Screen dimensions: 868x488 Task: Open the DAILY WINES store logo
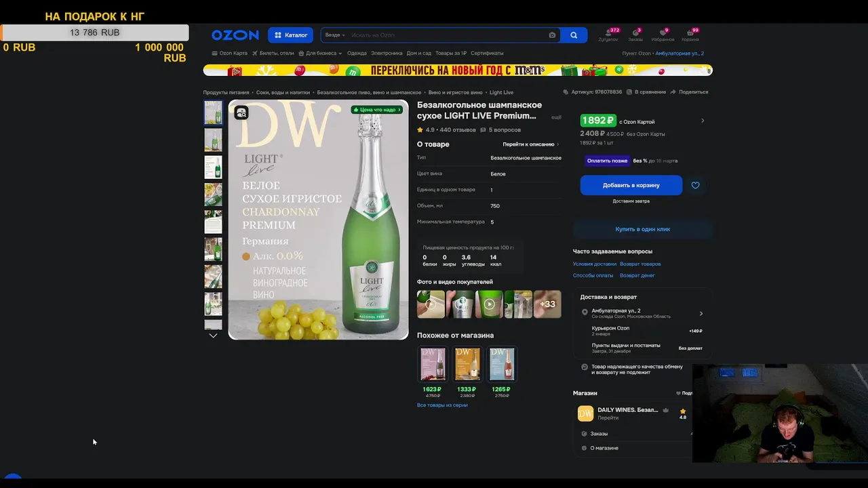[585, 413]
